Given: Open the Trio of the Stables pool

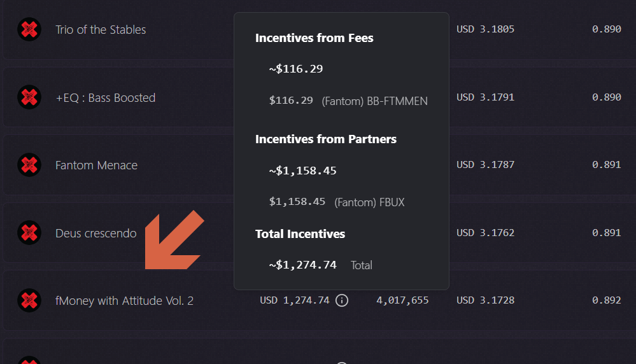Looking at the screenshot, I should (101, 30).
